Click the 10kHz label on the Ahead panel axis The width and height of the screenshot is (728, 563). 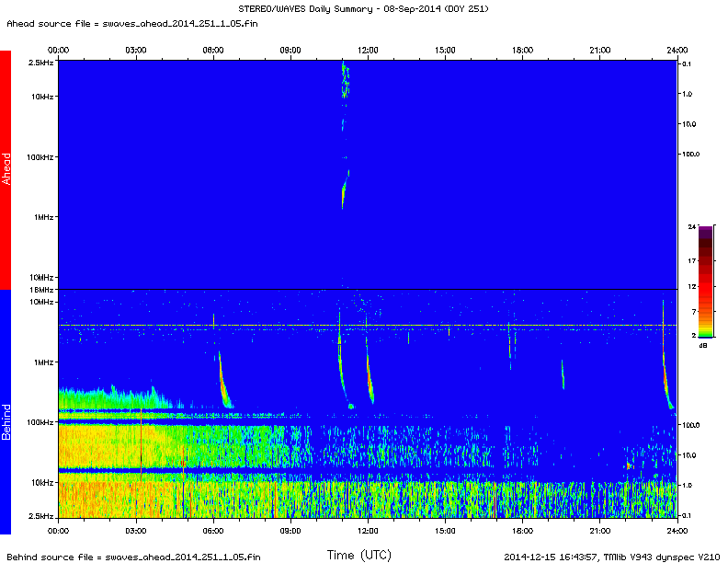click(x=42, y=97)
